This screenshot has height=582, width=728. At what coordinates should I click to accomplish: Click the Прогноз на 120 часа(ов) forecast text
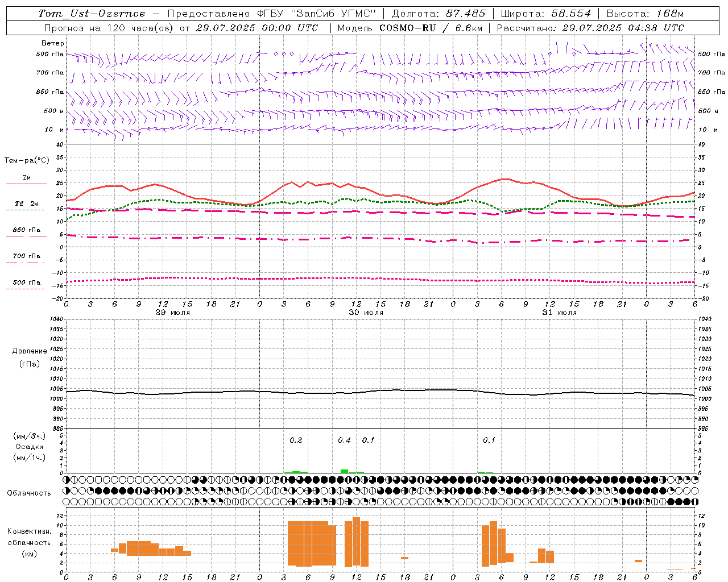(109, 28)
